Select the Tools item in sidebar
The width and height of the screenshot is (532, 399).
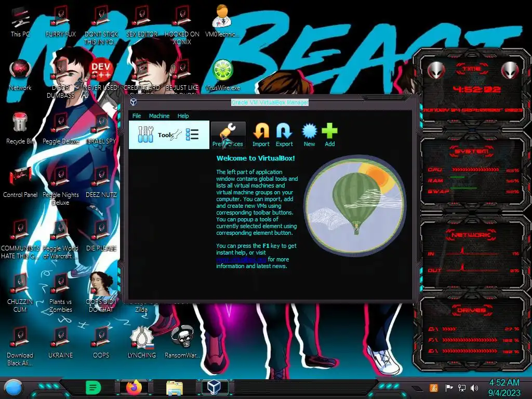[169, 135]
